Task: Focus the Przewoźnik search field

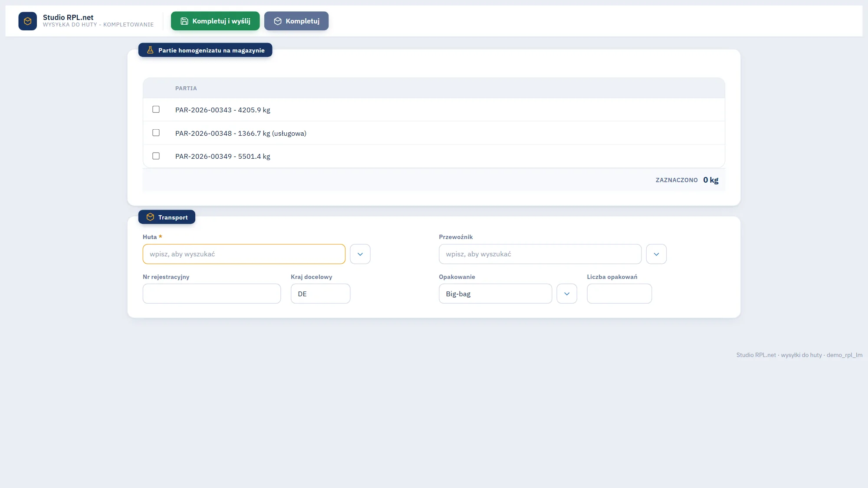Action: 540,254
